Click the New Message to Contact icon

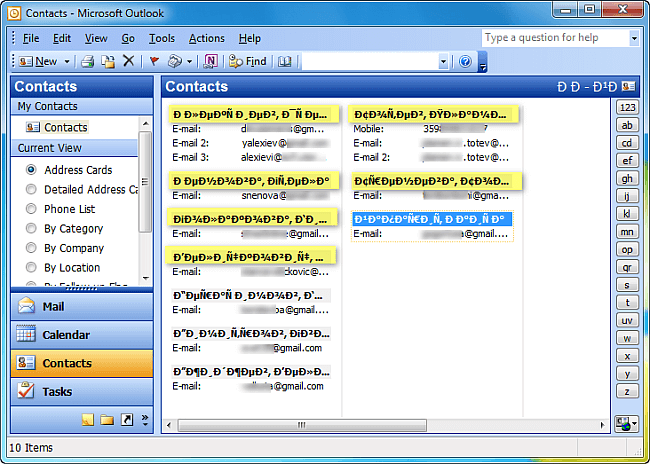click(x=175, y=61)
